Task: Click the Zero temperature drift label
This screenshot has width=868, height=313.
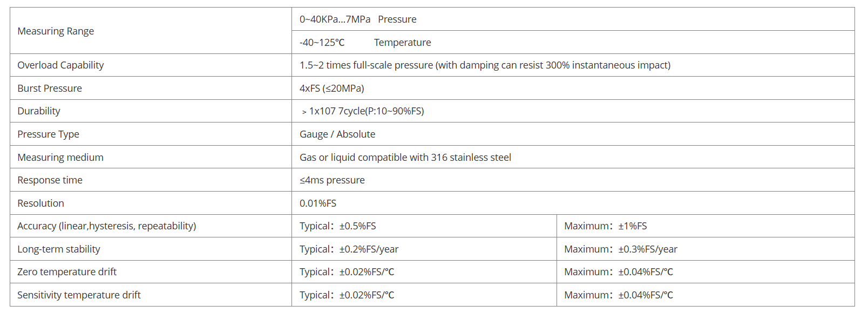Action: (x=67, y=272)
